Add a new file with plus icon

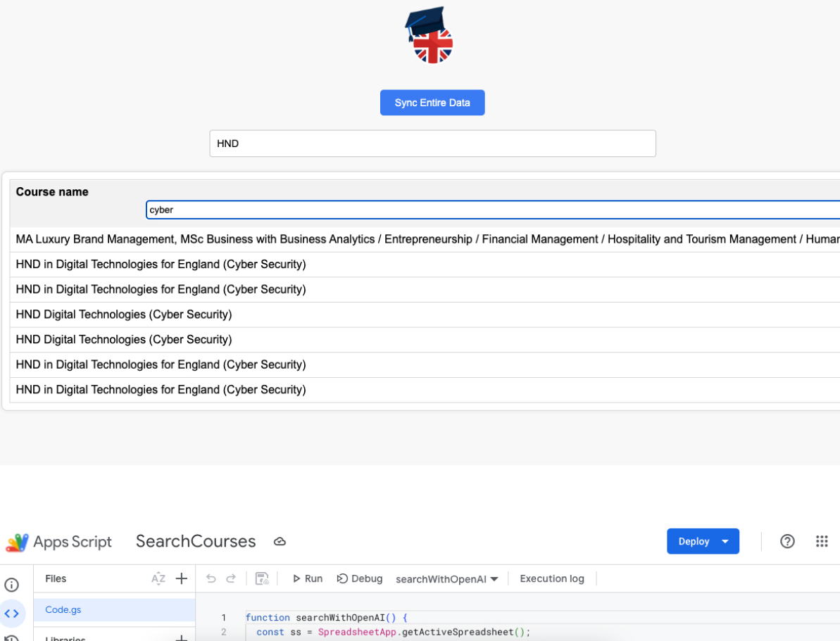pos(182,578)
